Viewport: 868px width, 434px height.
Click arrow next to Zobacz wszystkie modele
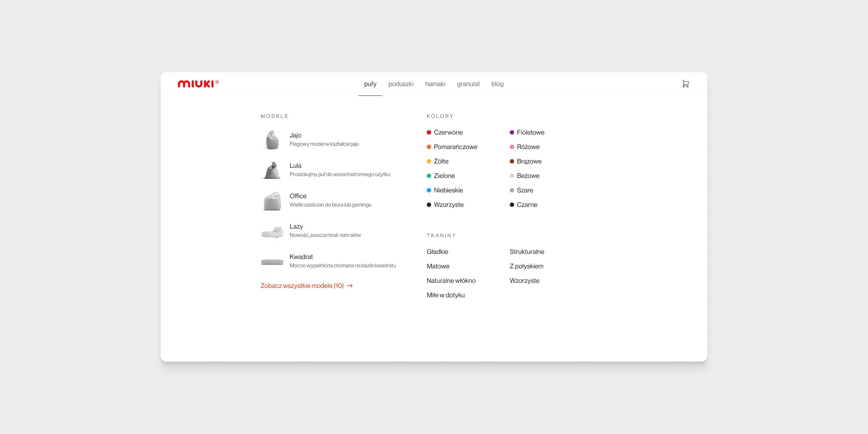coord(350,286)
